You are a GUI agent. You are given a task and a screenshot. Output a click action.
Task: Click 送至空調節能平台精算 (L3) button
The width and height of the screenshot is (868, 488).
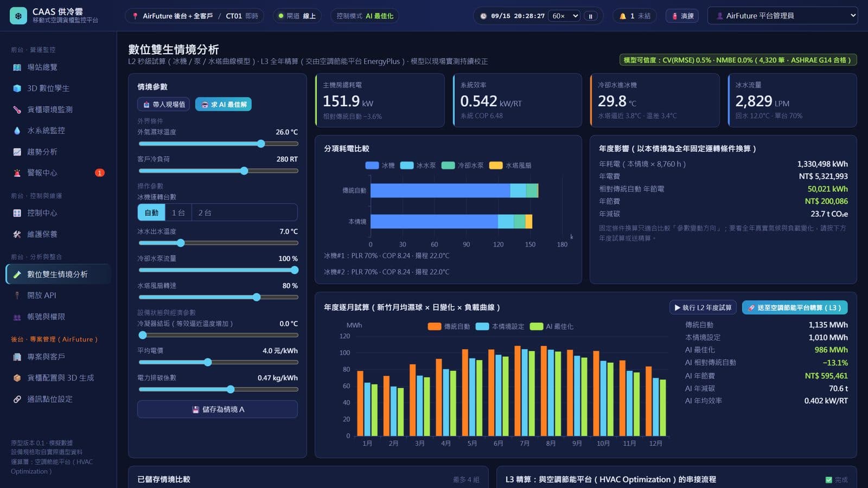pyautogui.click(x=795, y=307)
